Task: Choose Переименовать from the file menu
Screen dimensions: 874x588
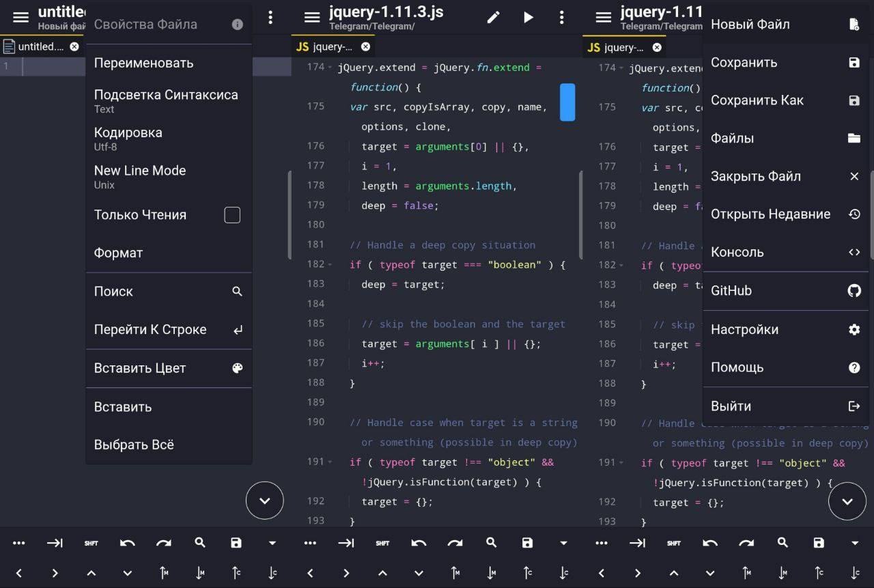Action: click(x=169, y=63)
